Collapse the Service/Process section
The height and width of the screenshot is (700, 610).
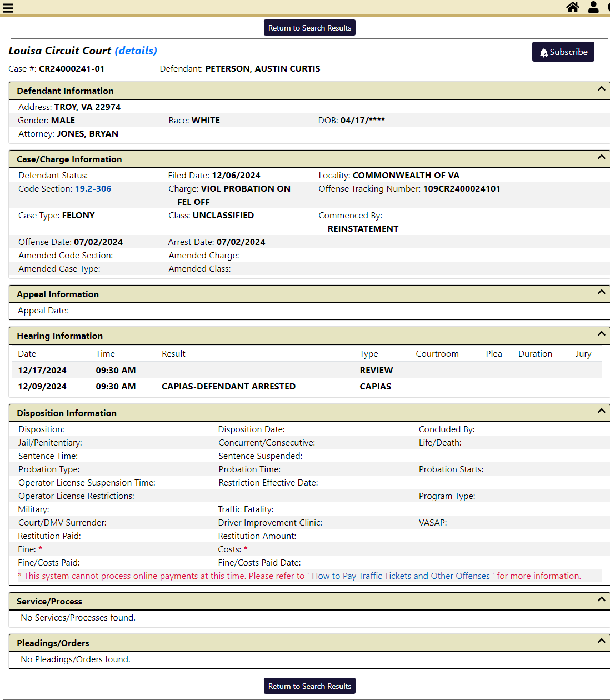click(x=601, y=599)
